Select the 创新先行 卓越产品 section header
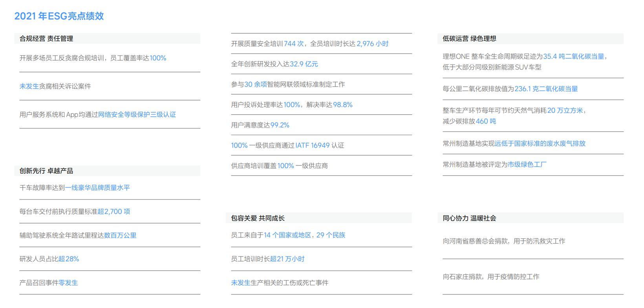Image resolution: width=644 pixels, height=308 pixels. [x=46, y=171]
